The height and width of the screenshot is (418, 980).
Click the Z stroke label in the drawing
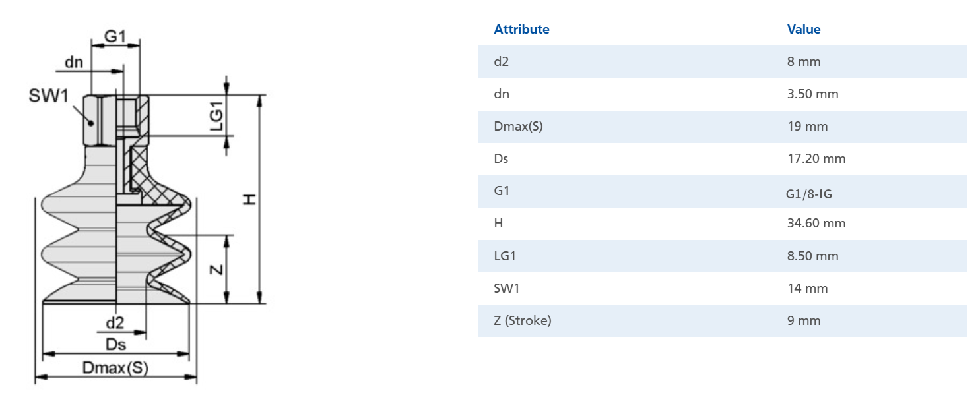216,269
